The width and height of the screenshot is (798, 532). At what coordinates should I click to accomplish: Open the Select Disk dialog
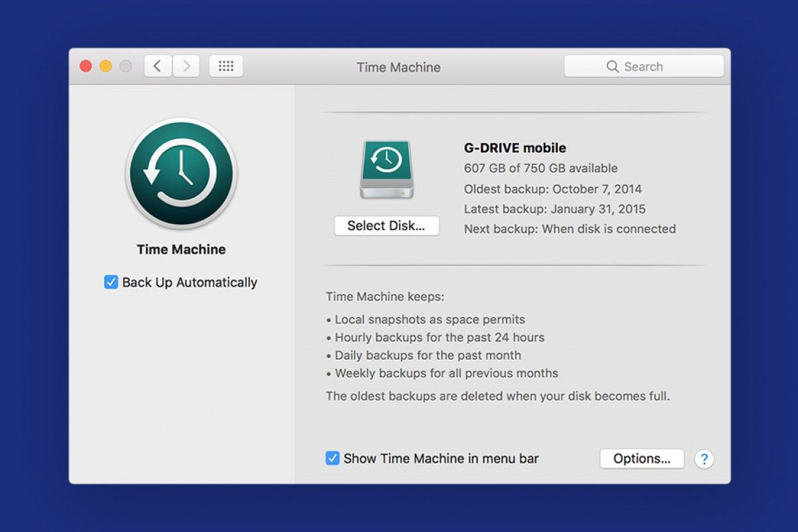click(x=386, y=226)
